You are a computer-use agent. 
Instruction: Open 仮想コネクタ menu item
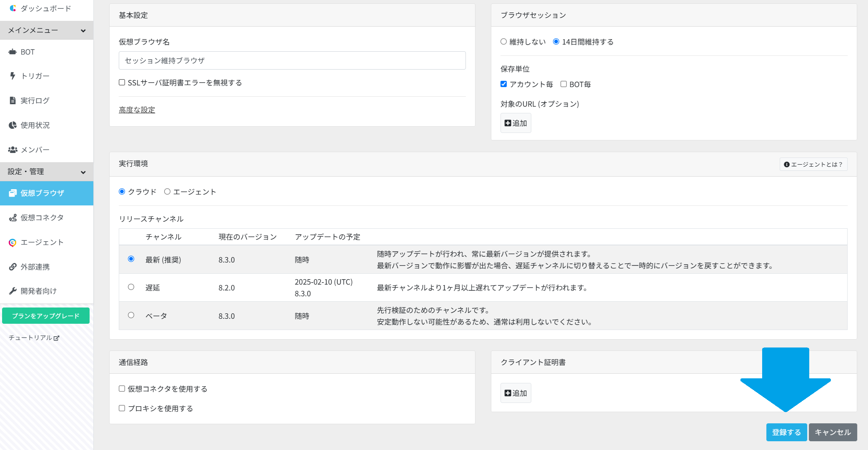47,217
